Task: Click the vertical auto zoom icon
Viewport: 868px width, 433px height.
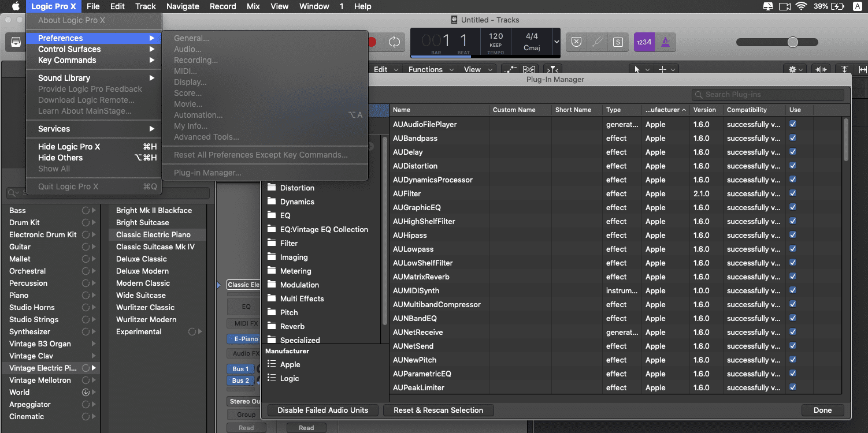Action: pyautogui.click(x=844, y=69)
